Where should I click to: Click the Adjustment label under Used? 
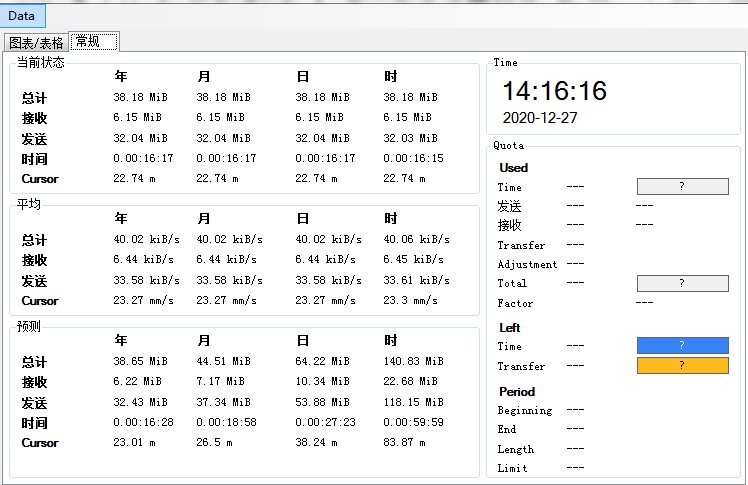click(x=527, y=265)
